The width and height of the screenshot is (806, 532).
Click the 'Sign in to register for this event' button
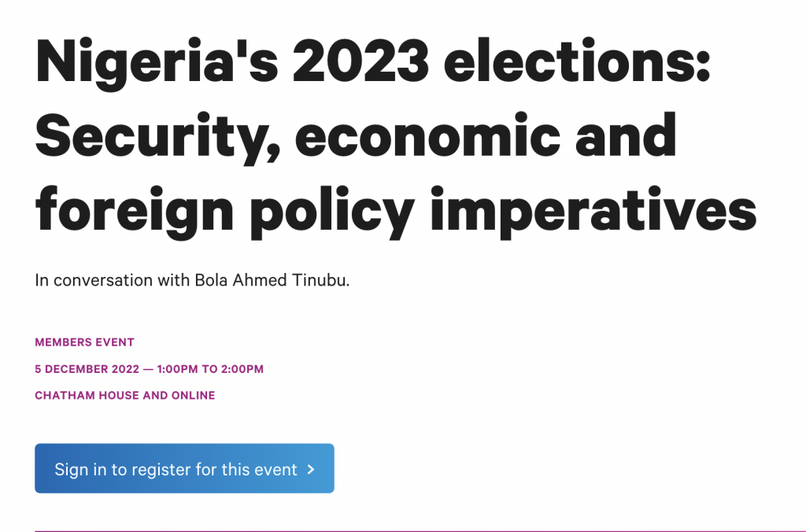184,468
